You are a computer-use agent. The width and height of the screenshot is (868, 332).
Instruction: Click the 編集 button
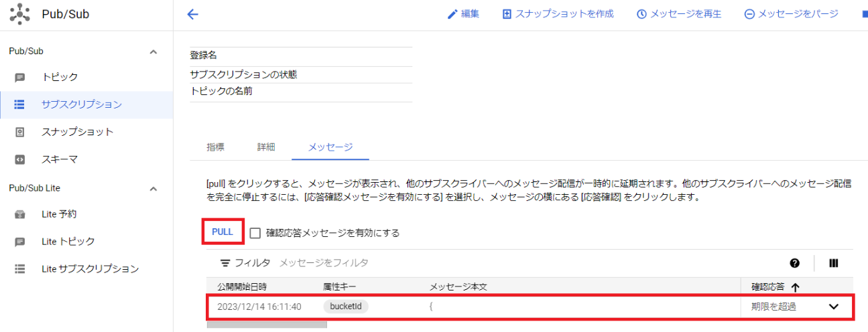click(463, 14)
